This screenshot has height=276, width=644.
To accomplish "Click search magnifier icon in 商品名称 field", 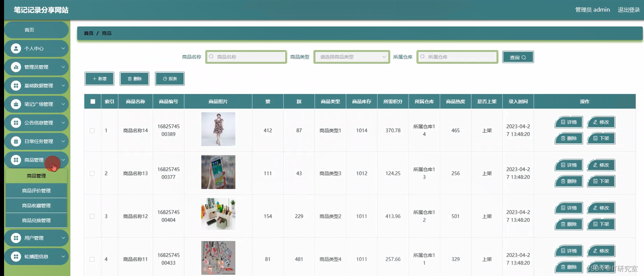I will 211,57.
